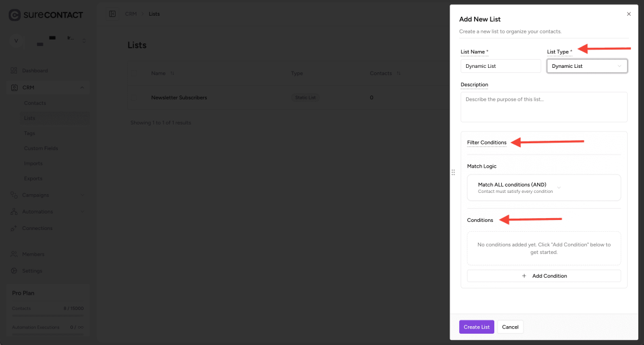
Task: Click the Connections sidebar icon
Action: coord(14,228)
